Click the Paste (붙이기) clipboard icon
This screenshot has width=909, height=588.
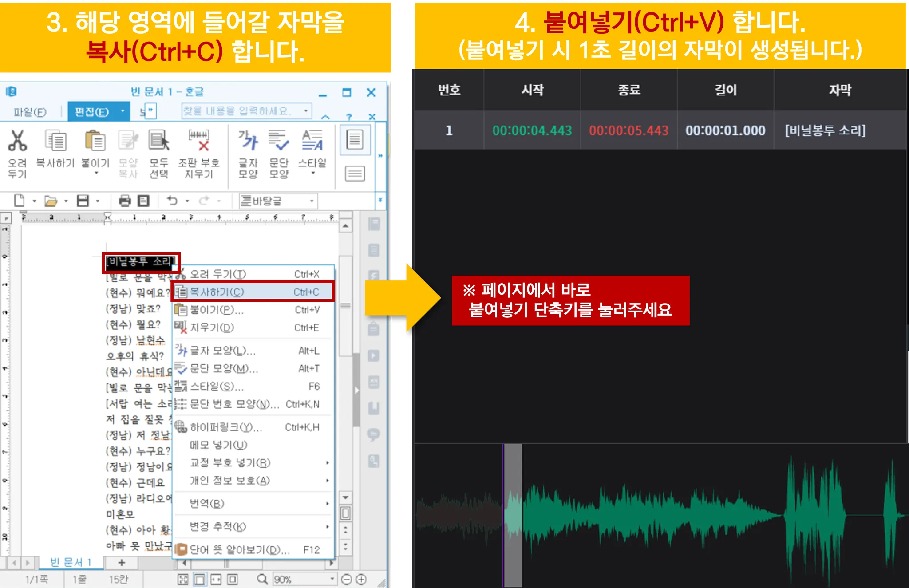pyautogui.click(x=95, y=141)
